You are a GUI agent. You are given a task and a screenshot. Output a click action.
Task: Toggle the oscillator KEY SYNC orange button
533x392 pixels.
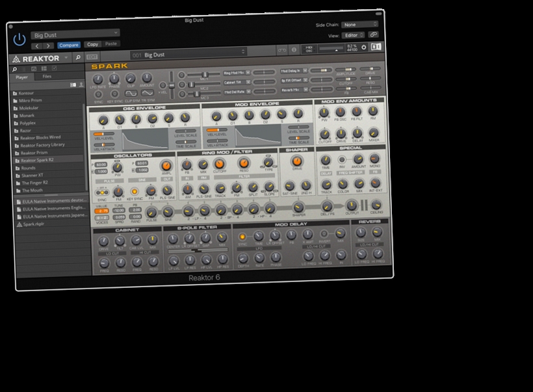135,192
